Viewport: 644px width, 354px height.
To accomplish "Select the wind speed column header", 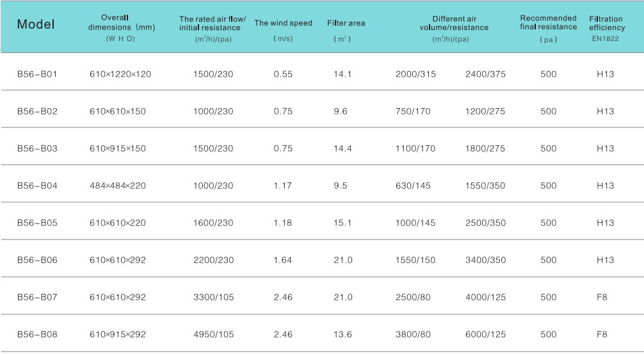I will click(283, 23).
